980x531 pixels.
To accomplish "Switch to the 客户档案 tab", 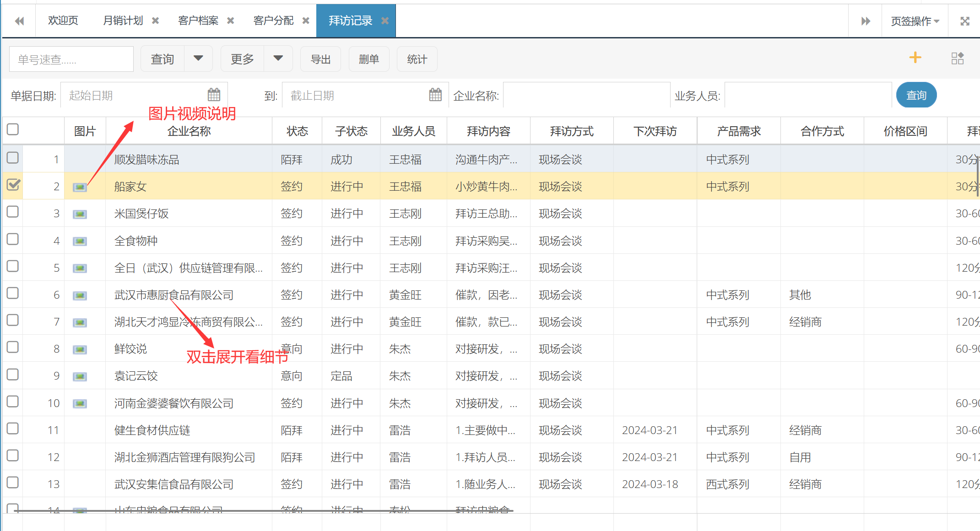I will click(198, 21).
